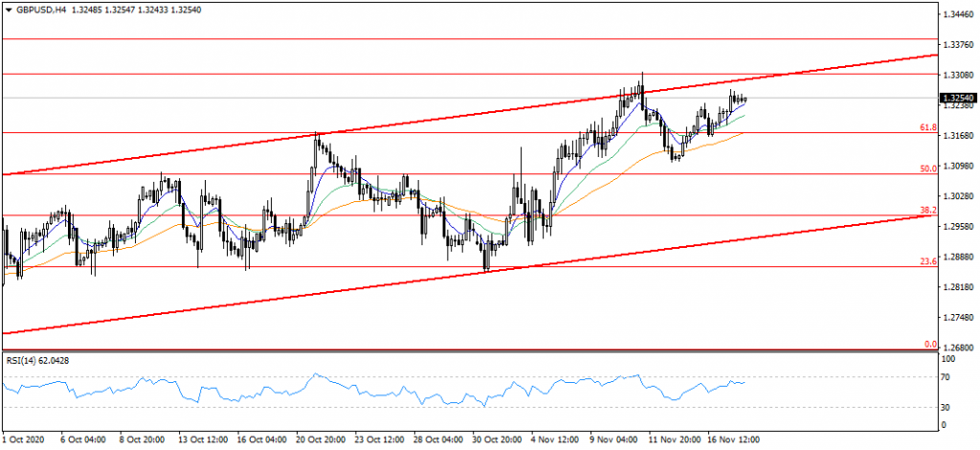
Task: Click the current price tag 1.32540
Action: (x=957, y=98)
